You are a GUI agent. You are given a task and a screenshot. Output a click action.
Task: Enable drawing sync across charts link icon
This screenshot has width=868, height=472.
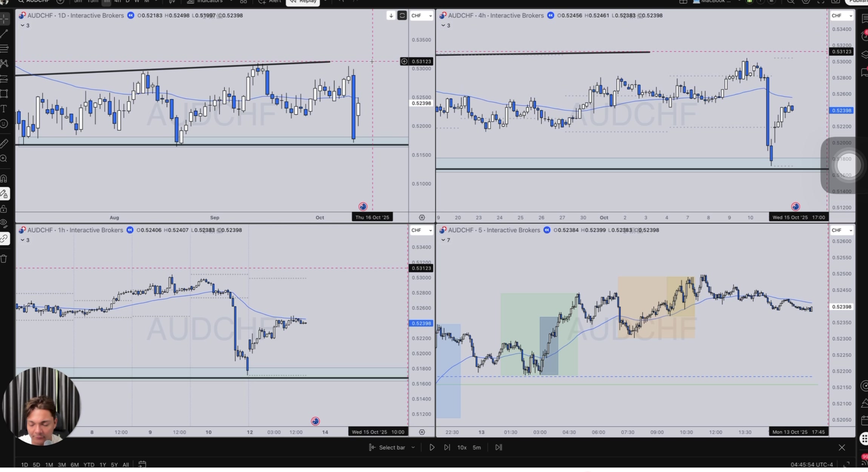click(x=5, y=239)
